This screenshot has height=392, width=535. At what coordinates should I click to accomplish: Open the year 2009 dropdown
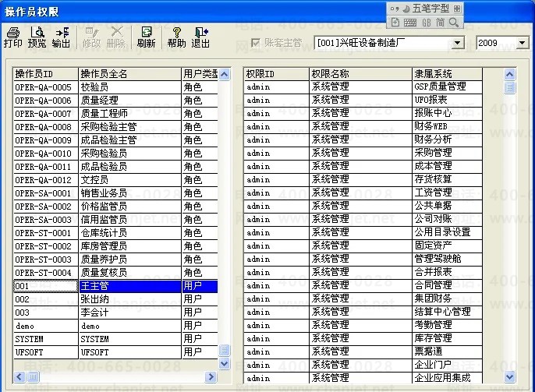pyautogui.click(x=522, y=43)
